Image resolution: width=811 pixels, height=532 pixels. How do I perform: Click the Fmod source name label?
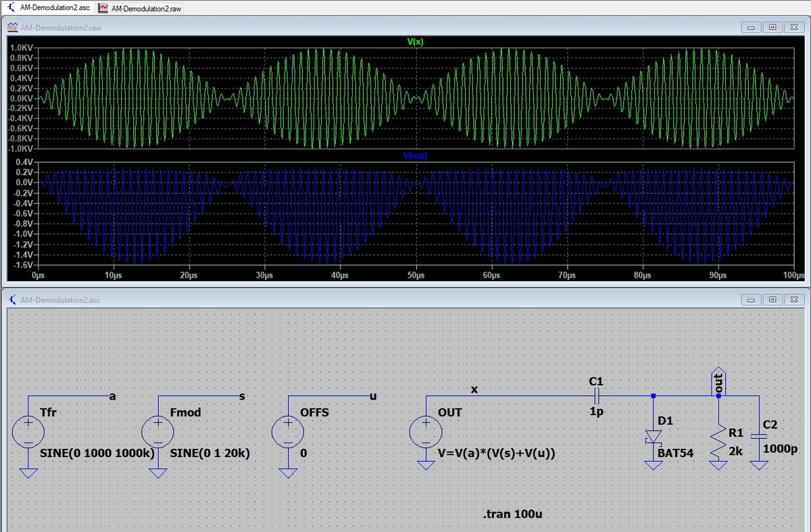coord(185,412)
